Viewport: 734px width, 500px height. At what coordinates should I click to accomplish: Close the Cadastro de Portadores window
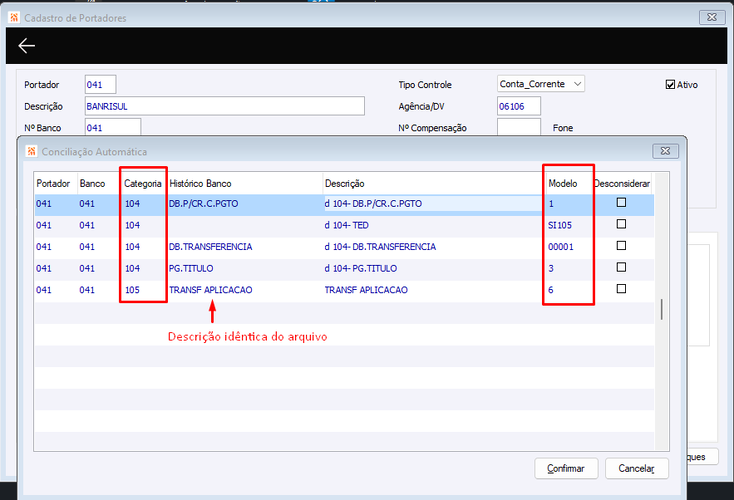[712, 17]
